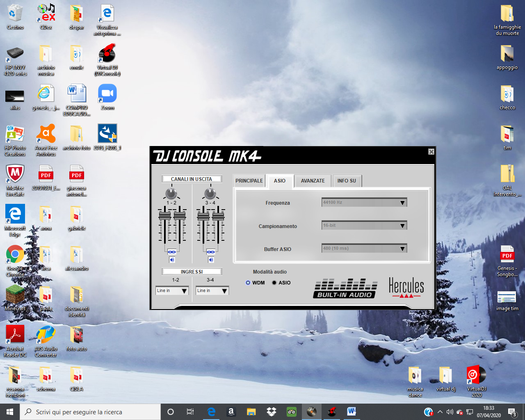Open AVS Audio Converter shortcut
Image resolution: width=525 pixels, height=420 pixels.
(46, 341)
